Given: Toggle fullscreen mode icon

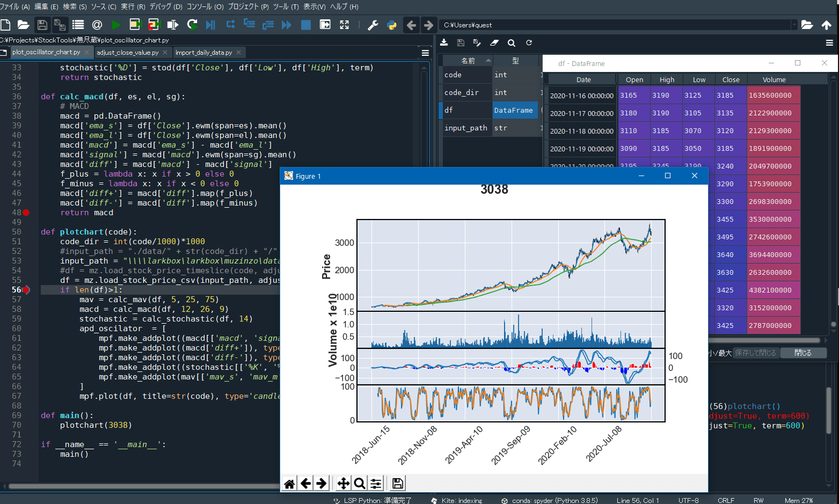Looking at the screenshot, I should pos(344,25).
